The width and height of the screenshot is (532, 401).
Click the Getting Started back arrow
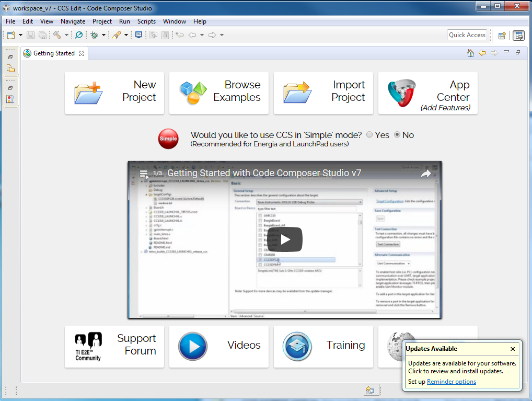(482, 53)
